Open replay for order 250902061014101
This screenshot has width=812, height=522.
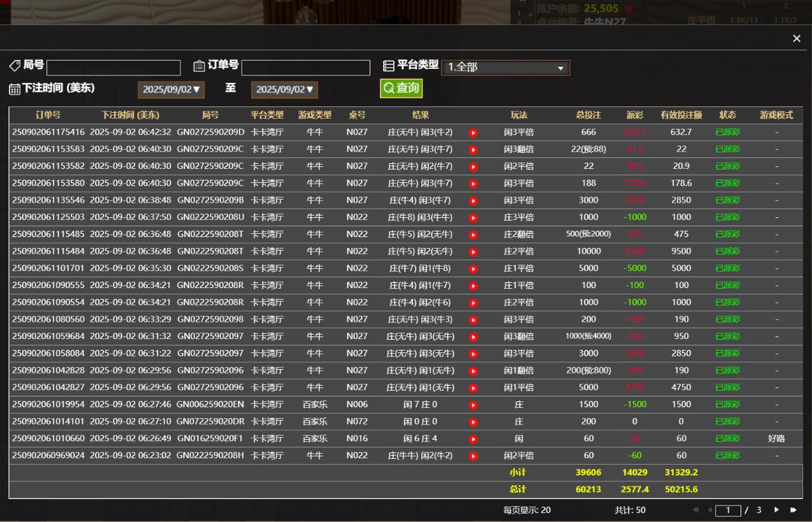473,422
